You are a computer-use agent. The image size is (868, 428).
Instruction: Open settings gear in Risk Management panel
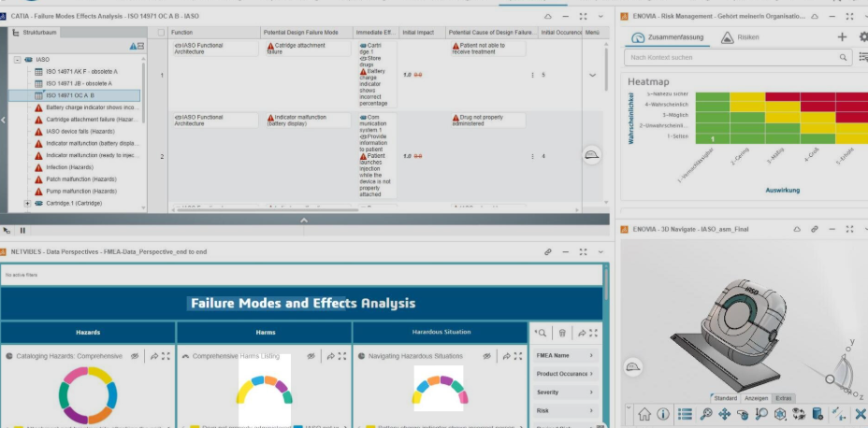click(863, 37)
